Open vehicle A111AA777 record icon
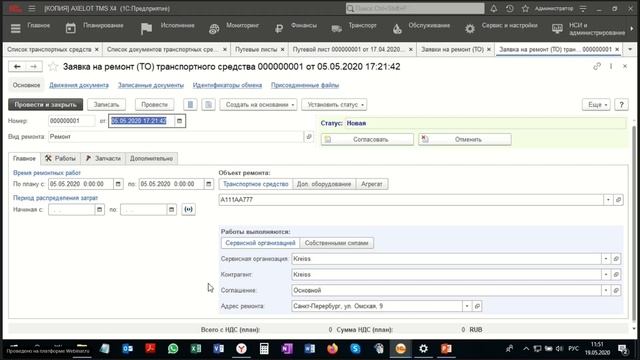The height and width of the screenshot is (360, 640). [618, 200]
